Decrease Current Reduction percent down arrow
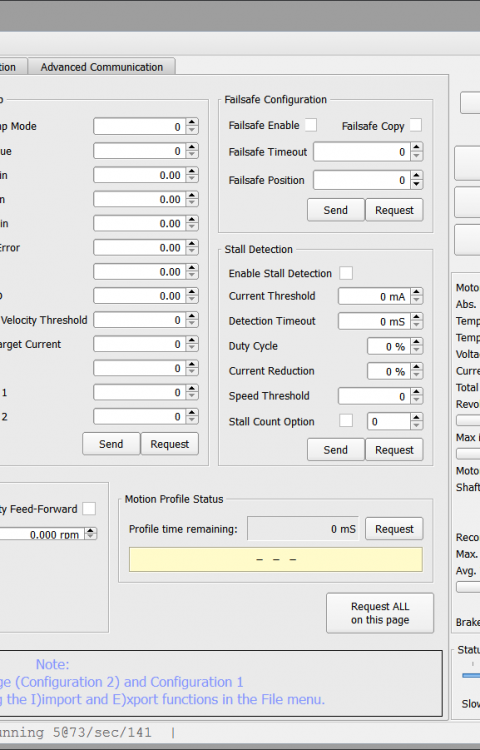Image resolution: width=480 pixels, height=750 pixels. [416, 375]
